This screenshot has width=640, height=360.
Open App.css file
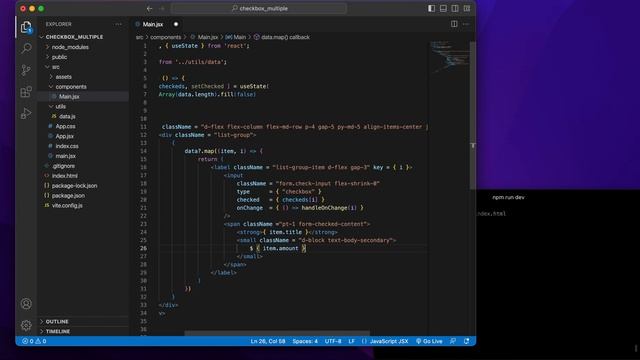click(65, 127)
